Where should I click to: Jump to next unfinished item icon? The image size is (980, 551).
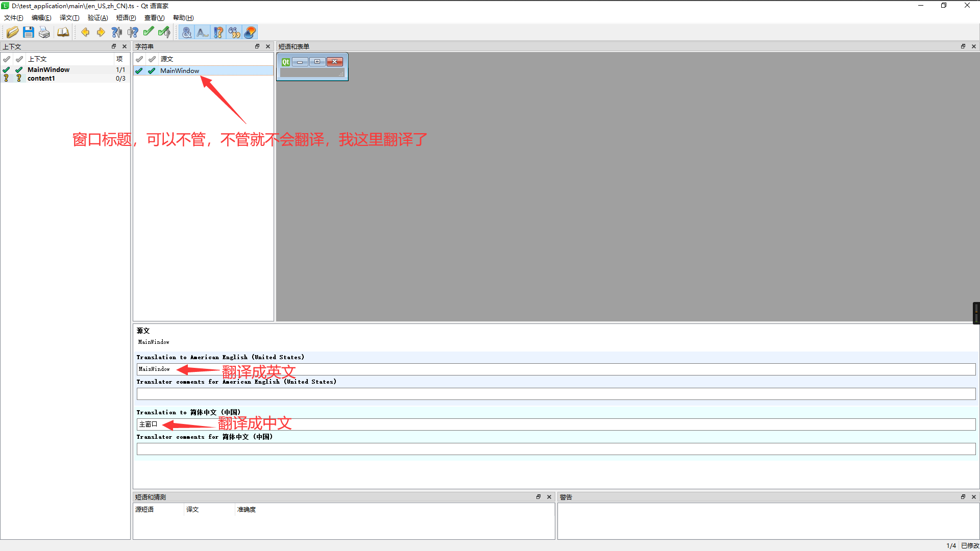pyautogui.click(x=133, y=33)
